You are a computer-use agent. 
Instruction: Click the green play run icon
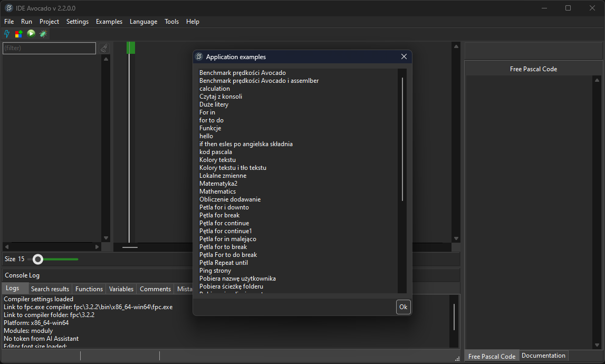pos(31,34)
